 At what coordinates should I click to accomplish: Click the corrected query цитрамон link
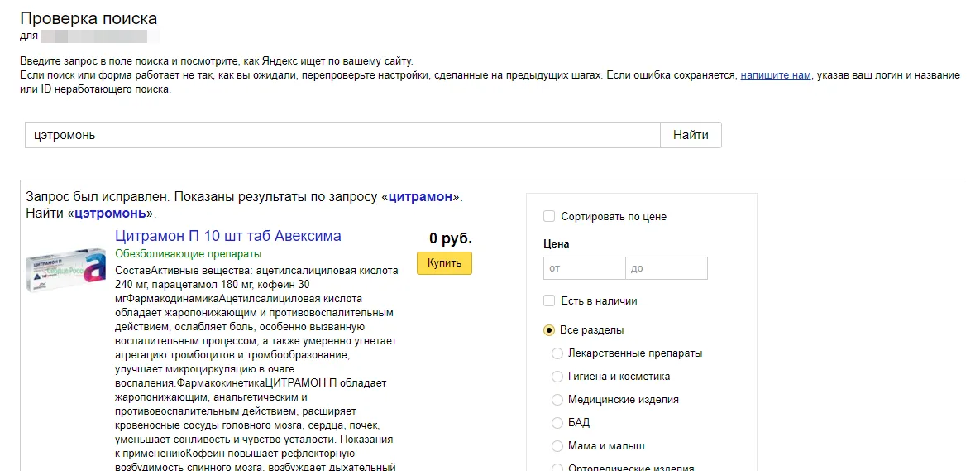coord(420,197)
